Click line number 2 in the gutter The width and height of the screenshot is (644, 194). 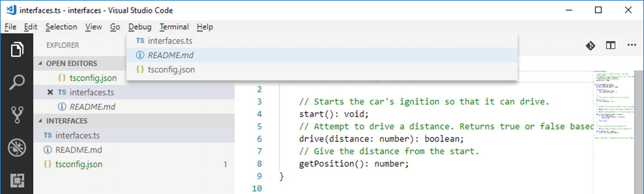(x=259, y=89)
